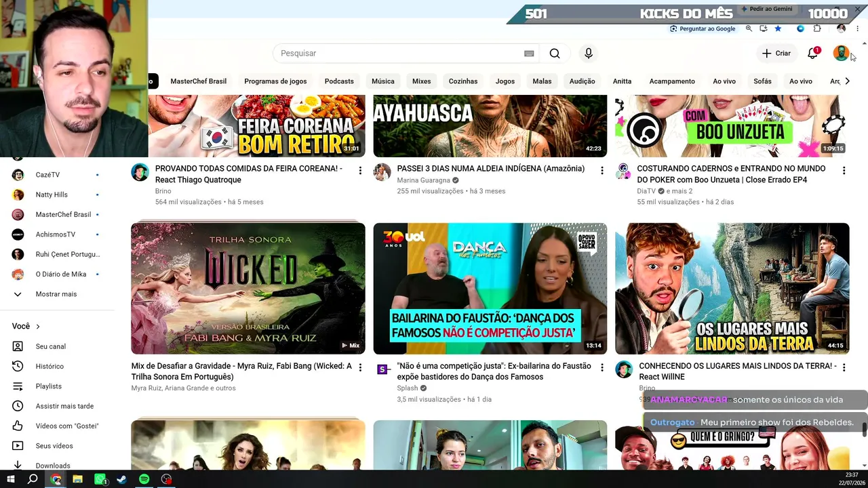Click the blue bookmark star icon
Screen dimensions: 868x488
click(x=778, y=28)
